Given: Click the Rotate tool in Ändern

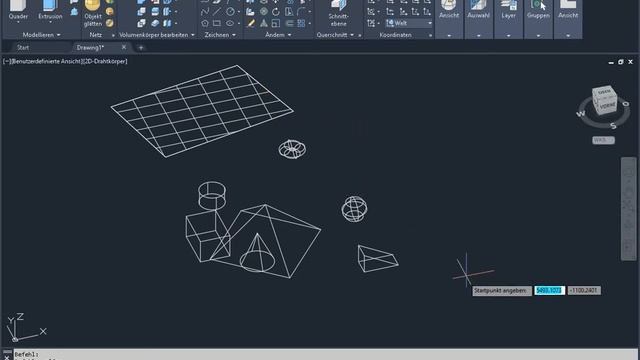Looking at the screenshot, I should tap(276, 12).
